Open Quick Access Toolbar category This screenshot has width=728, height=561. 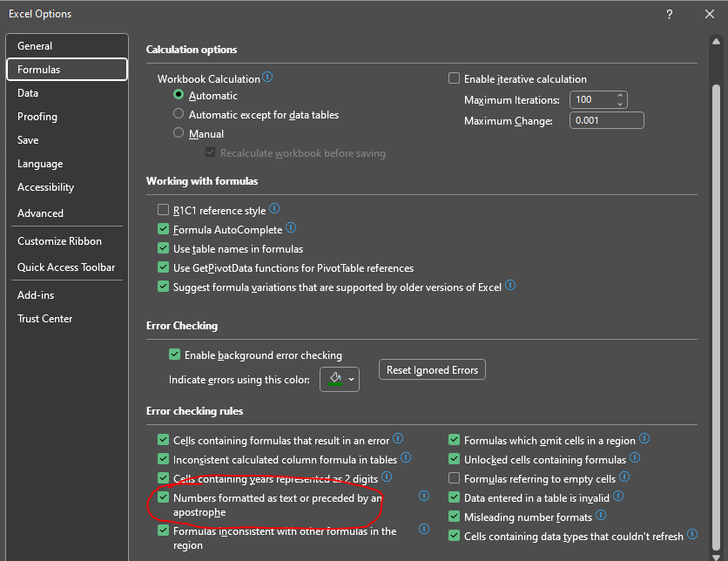pyautogui.click(x=67, y=267)
